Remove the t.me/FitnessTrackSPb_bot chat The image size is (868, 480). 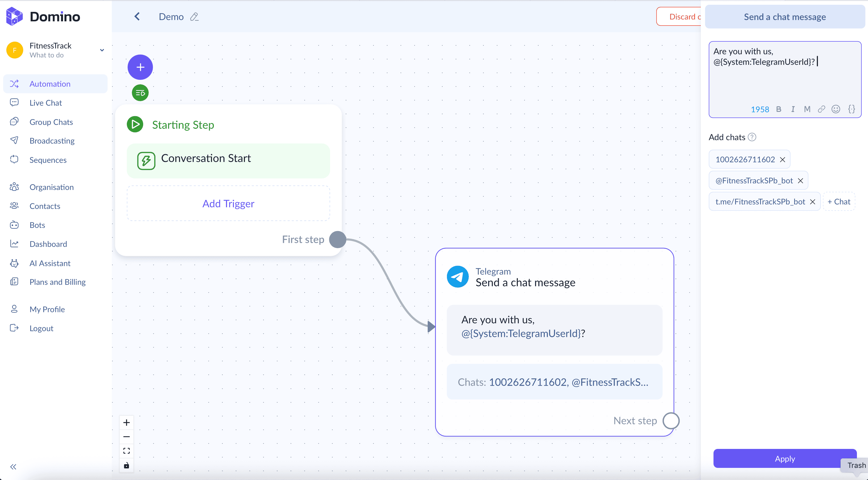click(812, 202)
